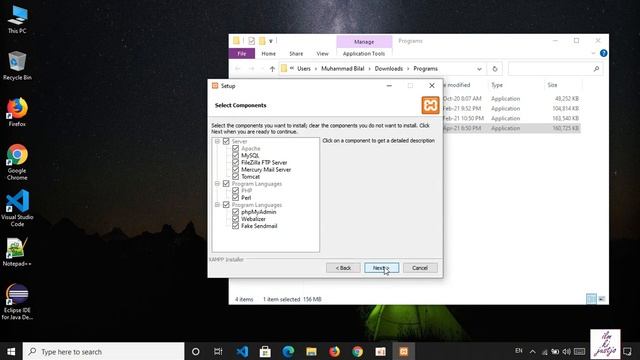The image size is (640, 360).
Task: Collapse the Program Languages node above PHP
Action: tap(217, 184)
